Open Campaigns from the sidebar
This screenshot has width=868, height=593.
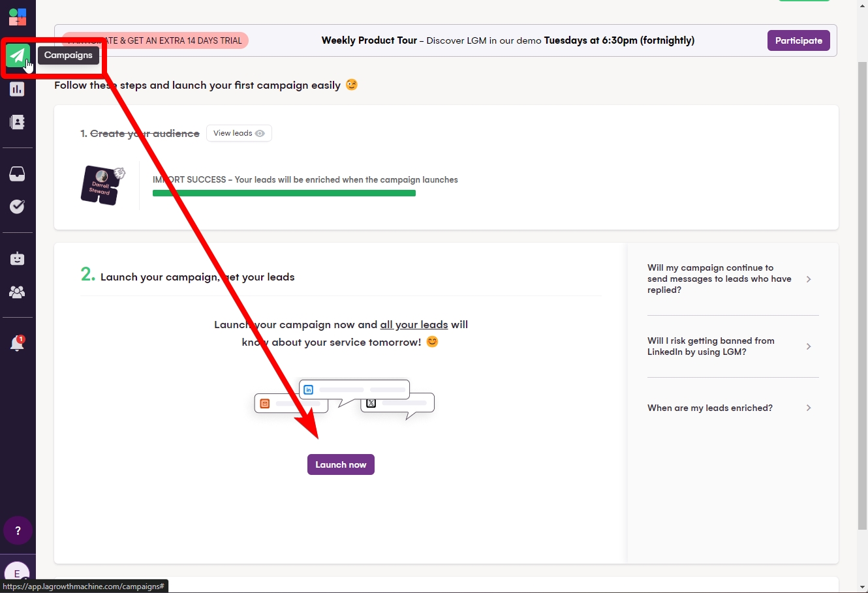[x=18, y=55]
